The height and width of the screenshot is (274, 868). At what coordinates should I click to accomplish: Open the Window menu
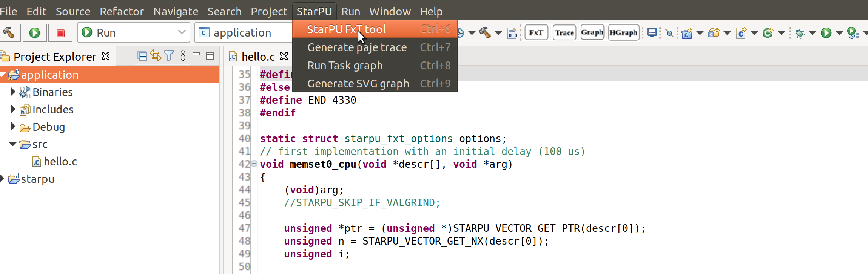tap(390, 11)
